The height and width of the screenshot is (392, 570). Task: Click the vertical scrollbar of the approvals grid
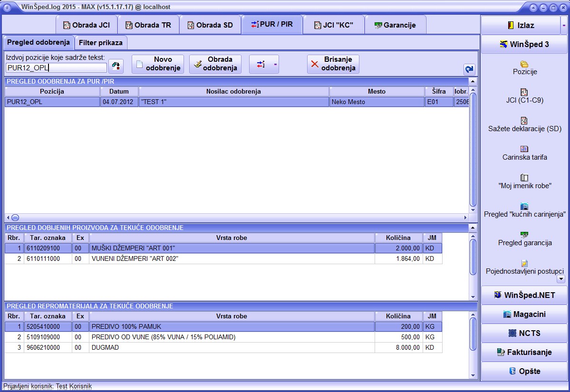[x=473, y=150]
